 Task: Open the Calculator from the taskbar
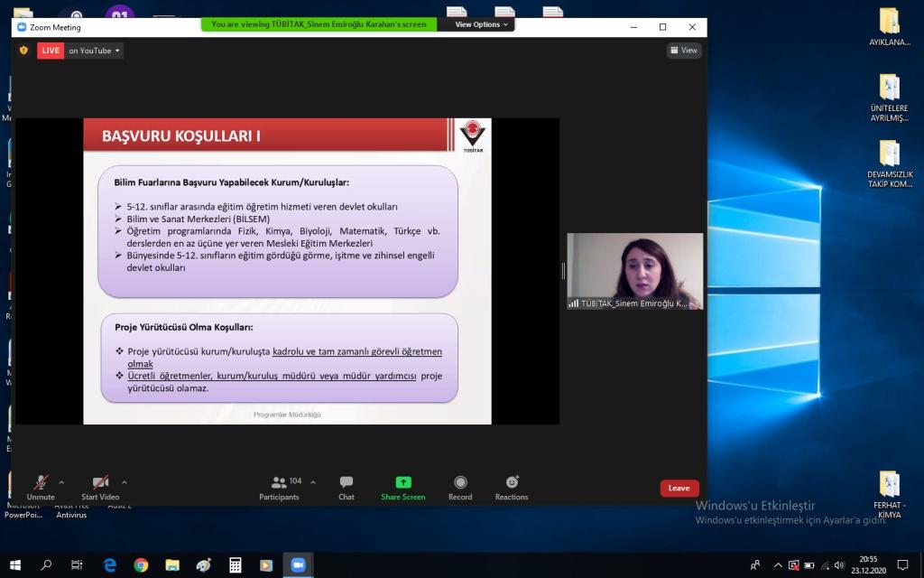[235, 565]
